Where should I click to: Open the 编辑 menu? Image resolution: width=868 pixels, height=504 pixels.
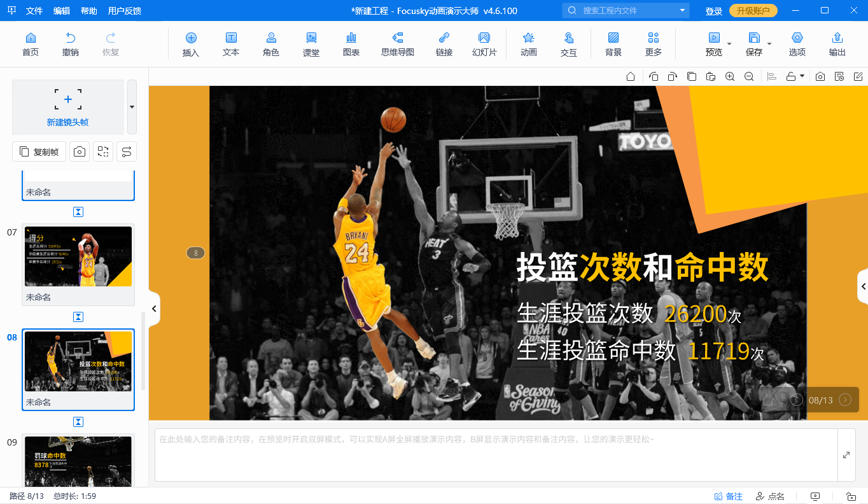[x=62, y=11]
